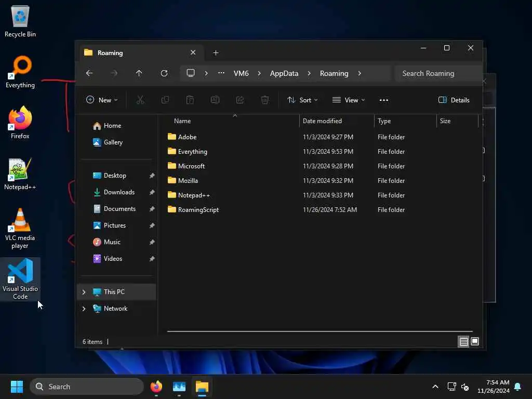Click the Share icon in toolbar

240,100
